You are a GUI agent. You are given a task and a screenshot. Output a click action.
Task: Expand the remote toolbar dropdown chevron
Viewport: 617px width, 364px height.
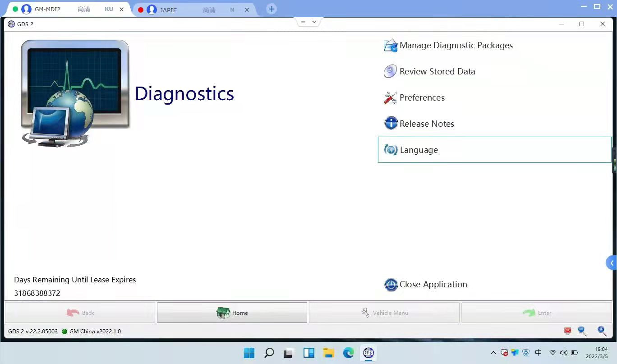[314, 22]
